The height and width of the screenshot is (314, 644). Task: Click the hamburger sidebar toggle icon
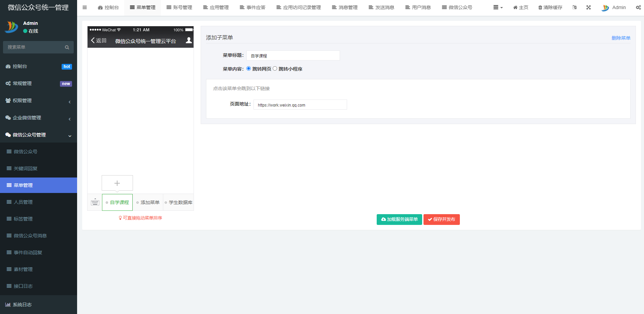[84, 7]
